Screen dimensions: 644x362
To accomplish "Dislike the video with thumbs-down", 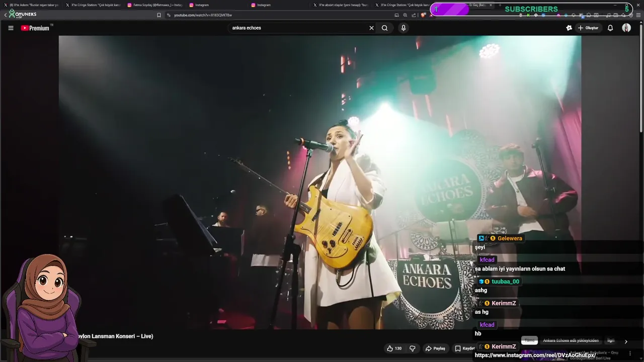I will coord(413,348).
